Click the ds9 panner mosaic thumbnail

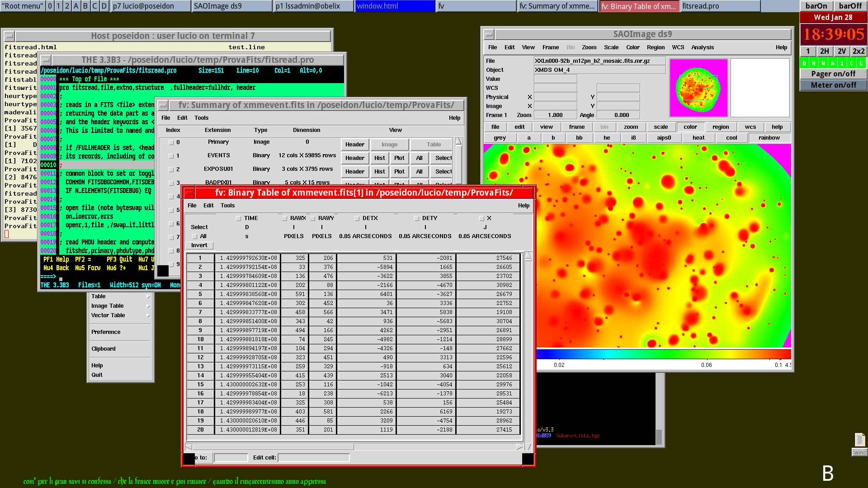click(x=698, y=88)
